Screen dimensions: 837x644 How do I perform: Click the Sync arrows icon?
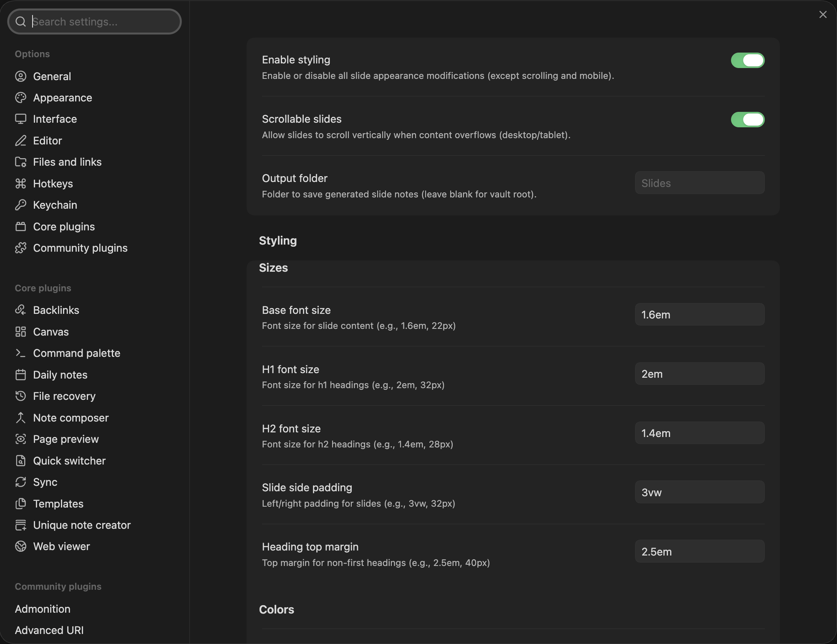click(20, 482)
